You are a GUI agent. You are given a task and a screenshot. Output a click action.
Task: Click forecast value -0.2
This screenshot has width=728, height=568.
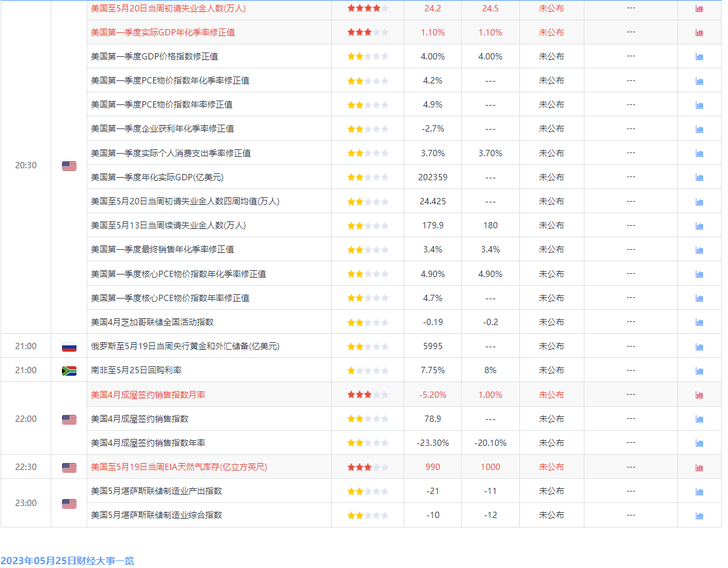(x=490, y=322)
